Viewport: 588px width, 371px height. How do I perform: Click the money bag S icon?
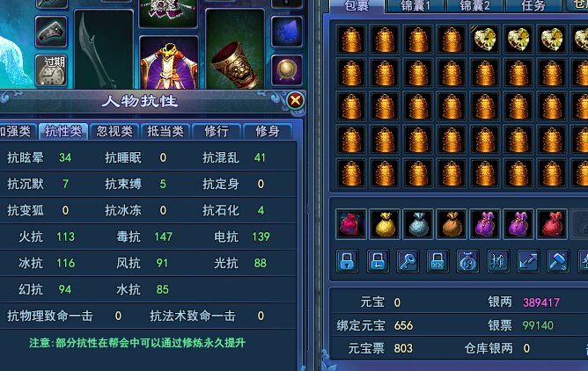pyautogui.click(x=467, y=261)
